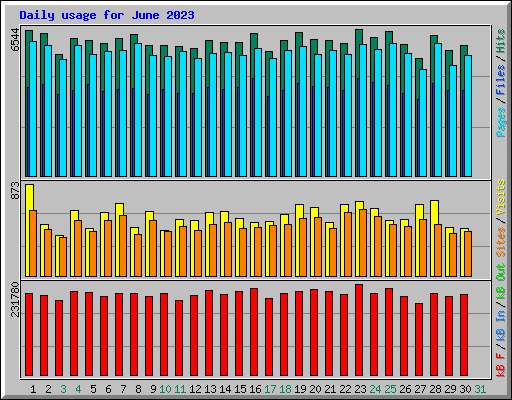The image size is (512, 400).
Task: Select day label 30 on the x-axis
Action: tap(465, 389)
